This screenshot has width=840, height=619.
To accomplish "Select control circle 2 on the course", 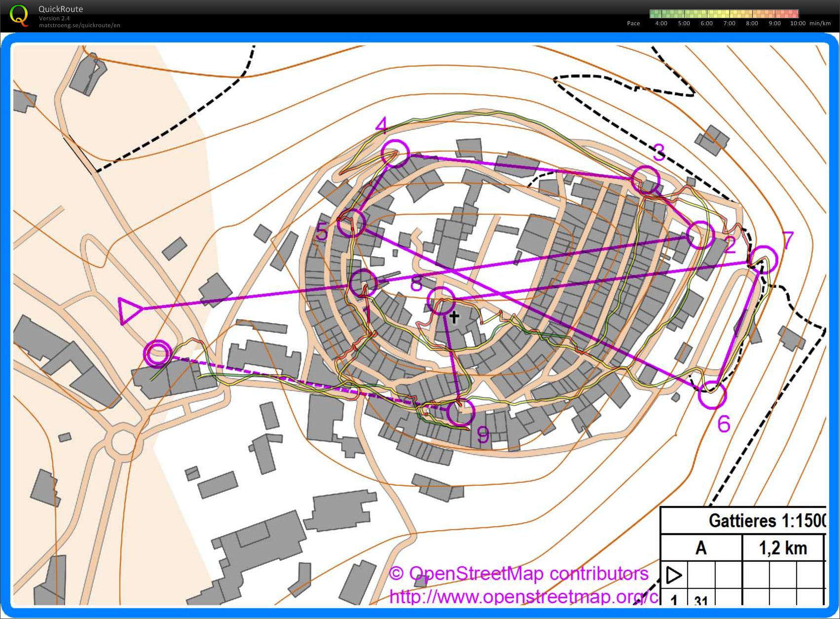I will pyautogui.click(x=700, y=235).
